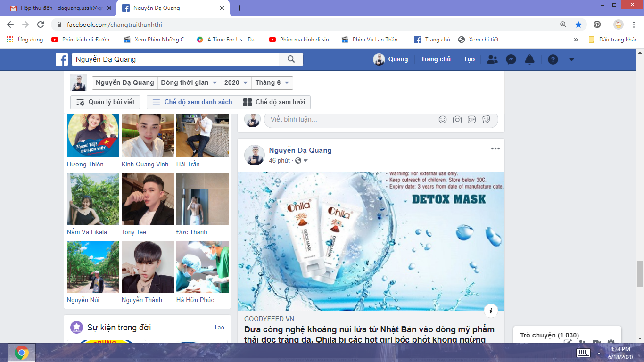Viewport: 644px width, 362px height.
Task: Click the search magnifier button on Facebook
Action: point(291,59)
